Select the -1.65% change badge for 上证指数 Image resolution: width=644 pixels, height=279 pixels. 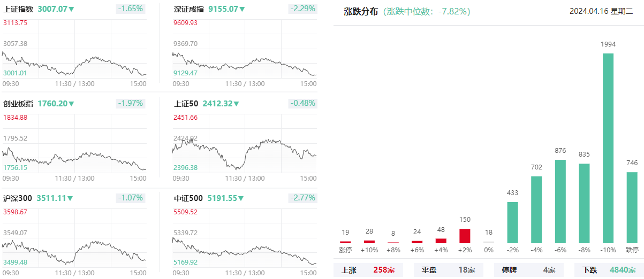tap(130, 9)
